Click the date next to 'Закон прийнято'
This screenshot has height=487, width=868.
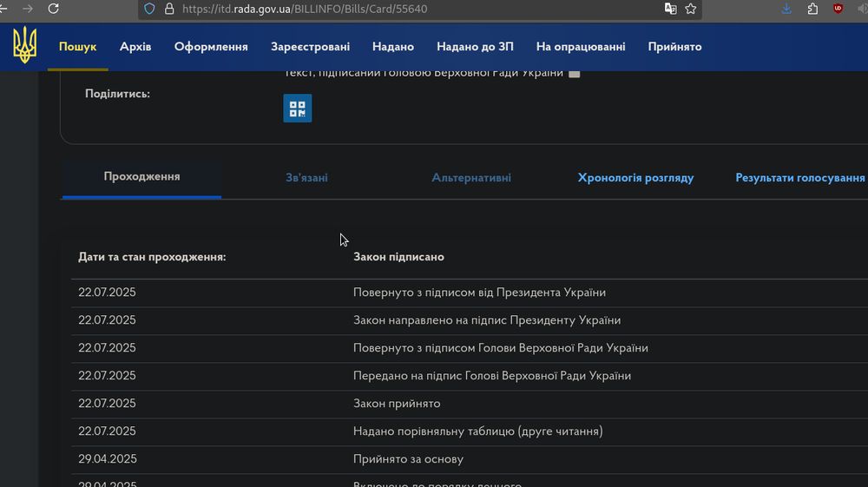[x=107, y=404]
